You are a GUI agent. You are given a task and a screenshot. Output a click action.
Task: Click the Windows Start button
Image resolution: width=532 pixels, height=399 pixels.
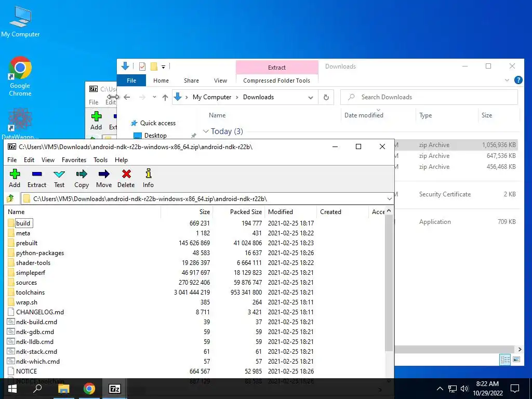12,389
